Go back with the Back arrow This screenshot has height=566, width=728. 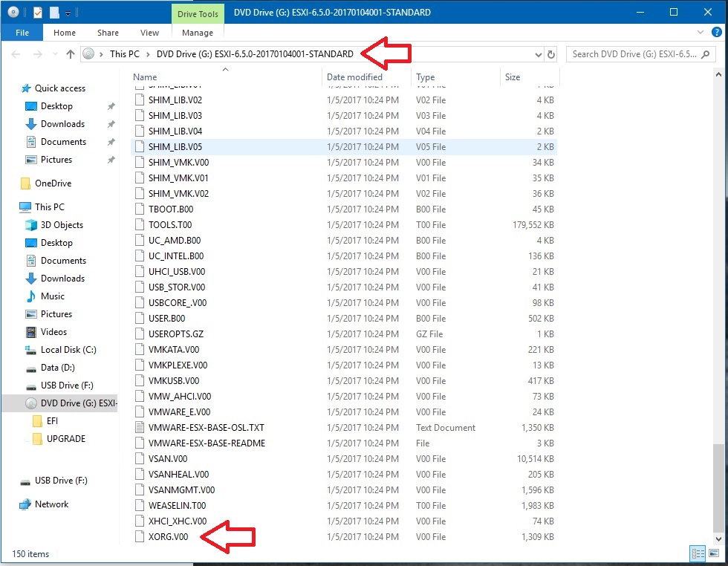pos(16,54)
